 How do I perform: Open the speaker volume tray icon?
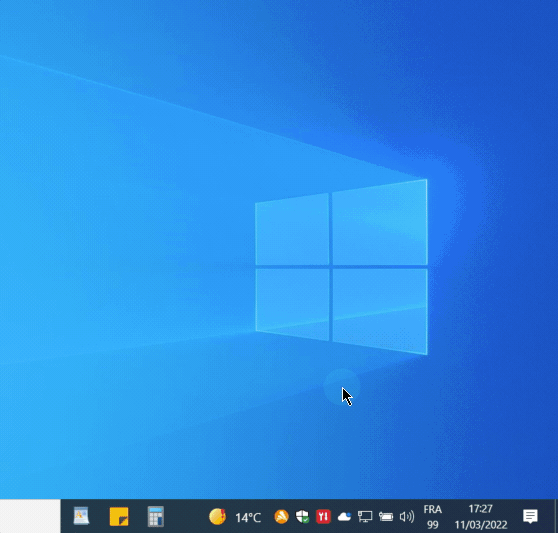407,517
